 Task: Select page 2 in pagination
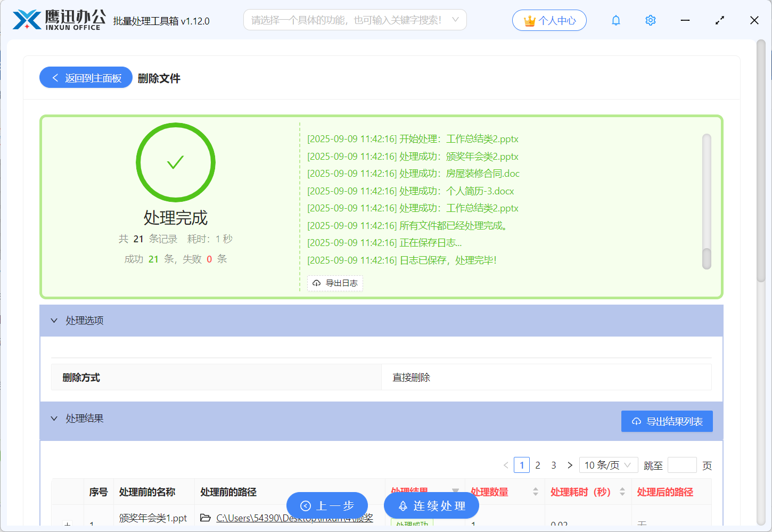[x=538, y=465]
